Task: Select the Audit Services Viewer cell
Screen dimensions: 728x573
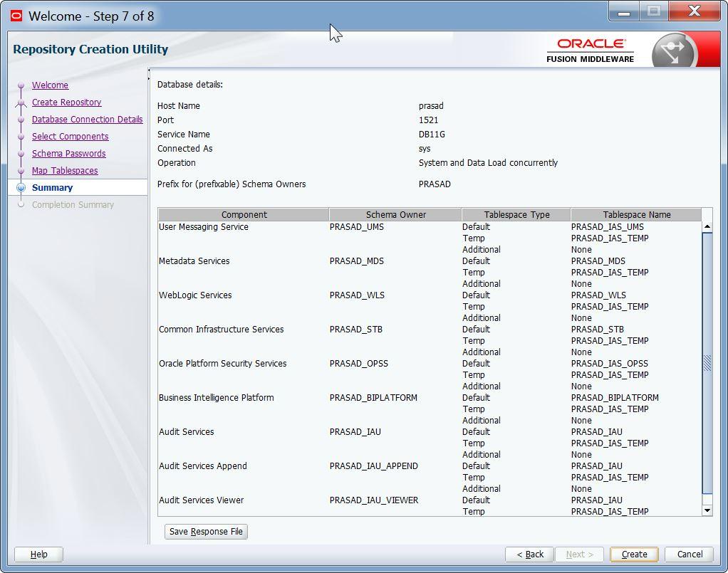Action: point(201,500)
